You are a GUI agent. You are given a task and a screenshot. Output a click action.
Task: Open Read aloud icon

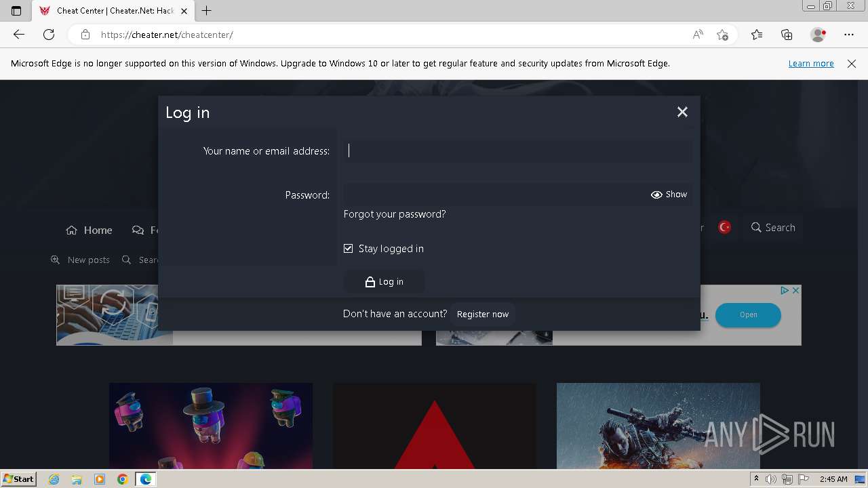click(698, 35)
